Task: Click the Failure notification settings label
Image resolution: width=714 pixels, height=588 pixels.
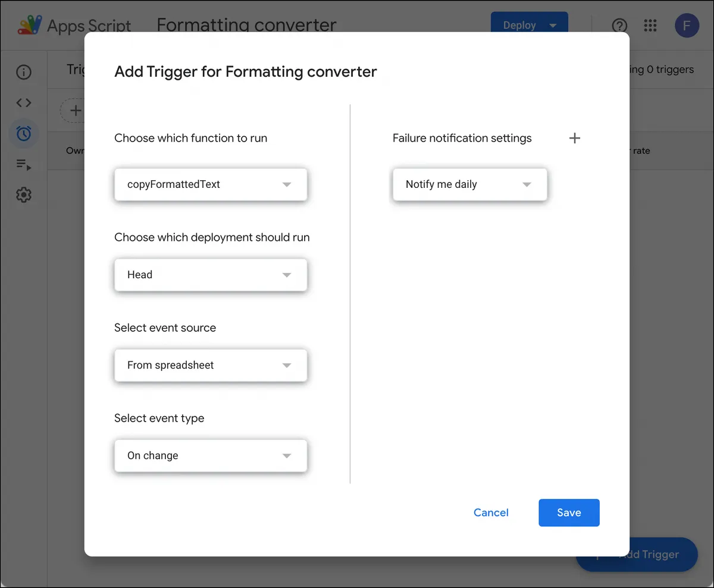Action: click(x=462, y=138)
